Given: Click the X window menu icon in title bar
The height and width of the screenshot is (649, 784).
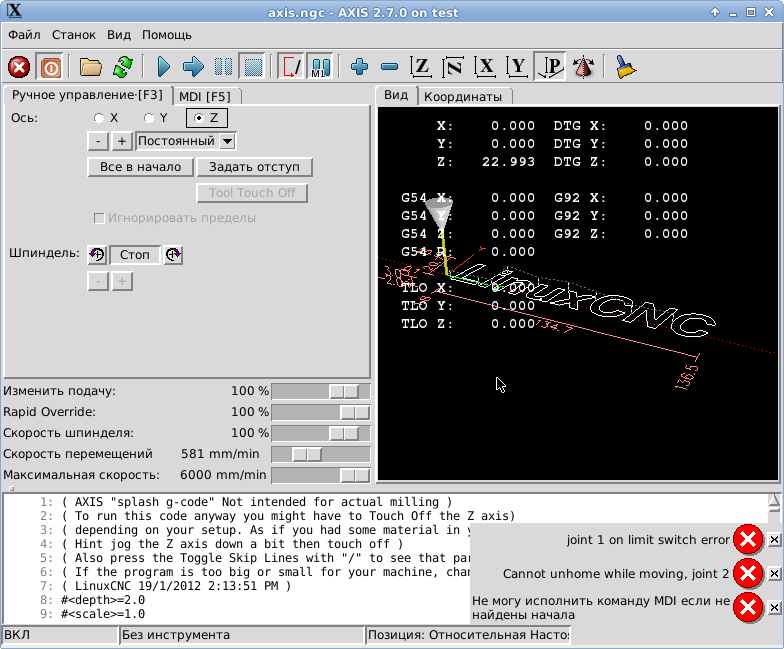Looking at the screenshot, I should tap(14, 11).
